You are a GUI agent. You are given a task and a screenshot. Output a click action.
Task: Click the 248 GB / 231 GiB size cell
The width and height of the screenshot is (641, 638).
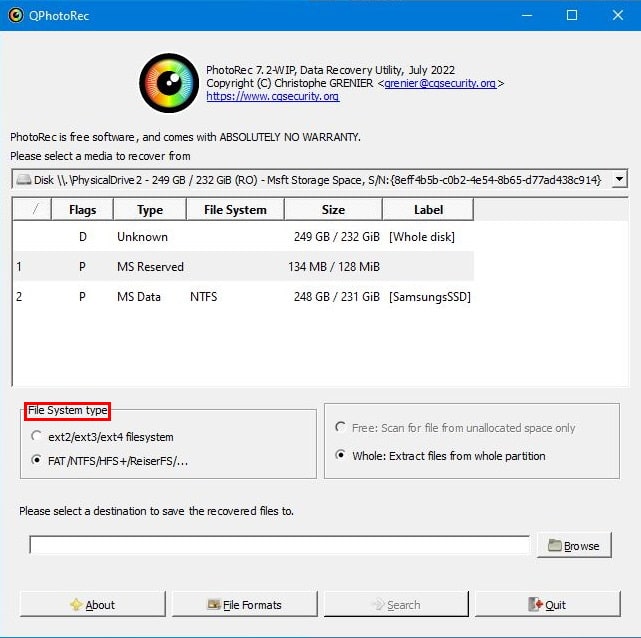click(337, 297)
